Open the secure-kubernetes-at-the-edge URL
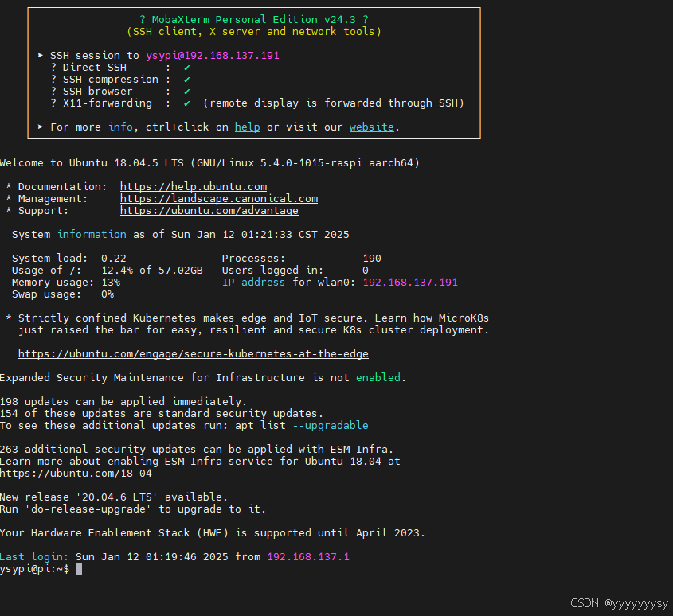 click(x=194, y=354)
